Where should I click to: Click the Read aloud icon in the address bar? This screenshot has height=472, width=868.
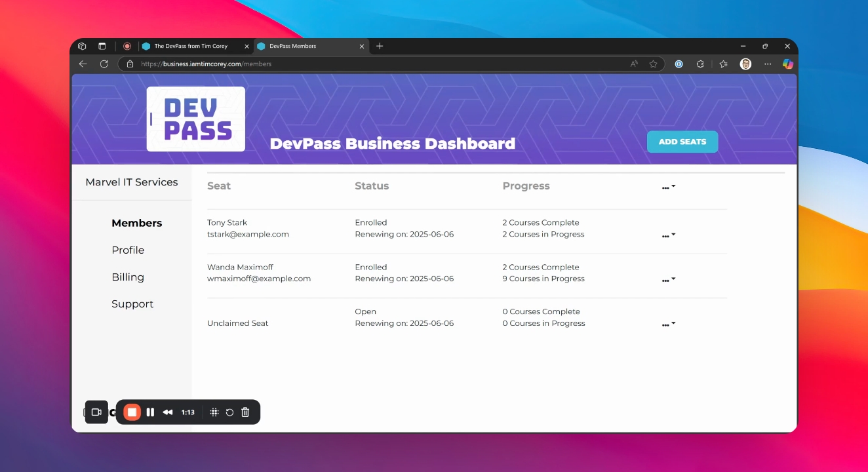634,64
